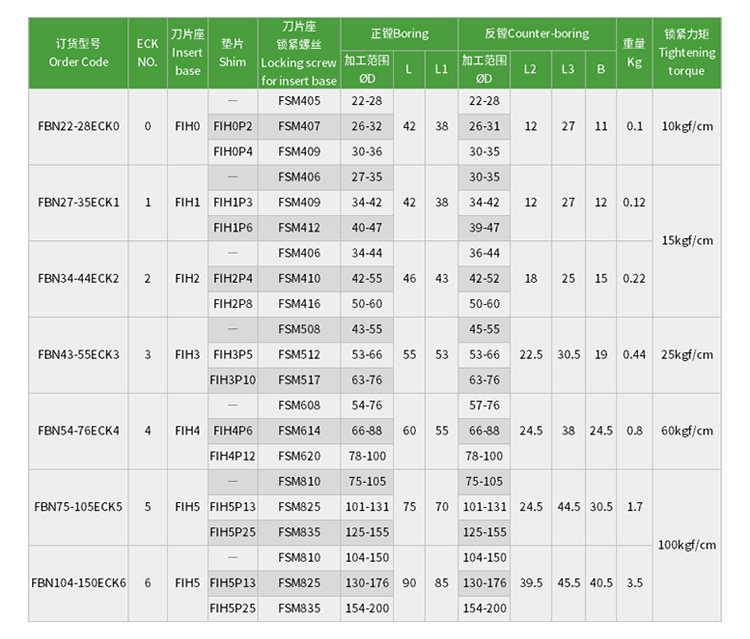
Task: Select the FIH1 insert base cell
Action: click(x=188, y=203)
